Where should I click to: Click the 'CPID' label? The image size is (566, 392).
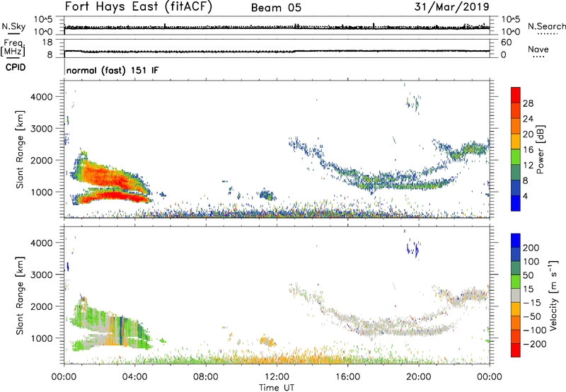tap(16, 67)
